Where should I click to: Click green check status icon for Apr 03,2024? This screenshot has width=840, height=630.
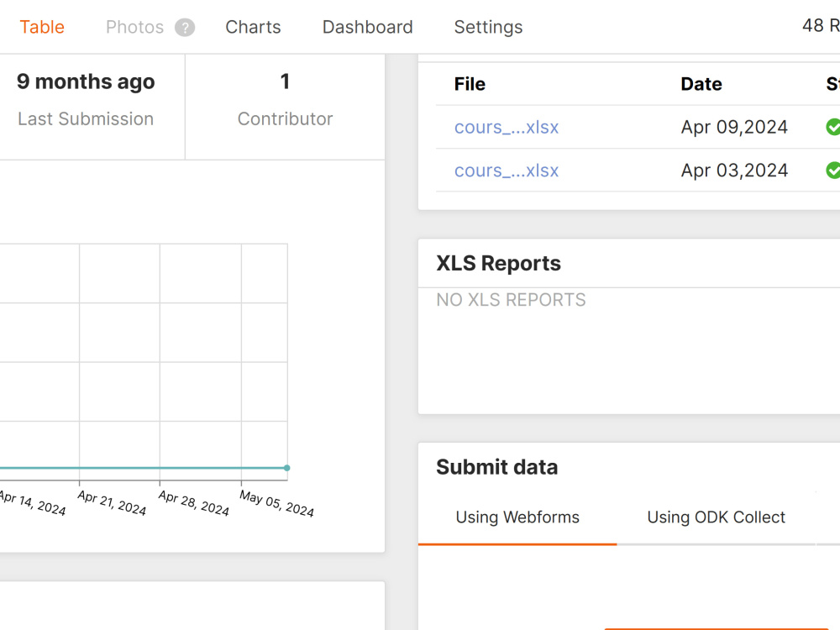pyautogui.click(x=833, y=171)
